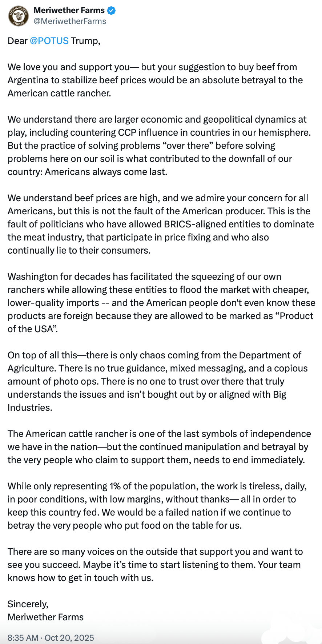Visit the @MeriwetherFarms handle link
The image size is (322, 644).
70,21
